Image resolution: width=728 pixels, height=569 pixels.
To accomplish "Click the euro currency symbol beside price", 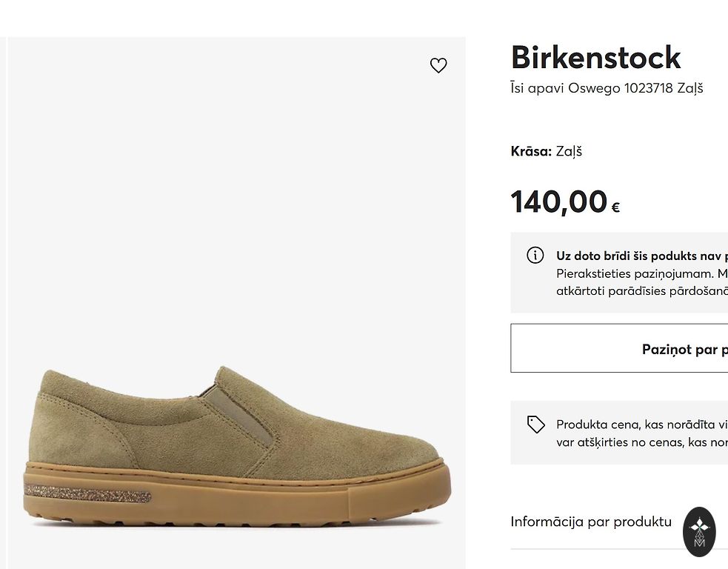I will pyautogui.click(x=615, y=208).
